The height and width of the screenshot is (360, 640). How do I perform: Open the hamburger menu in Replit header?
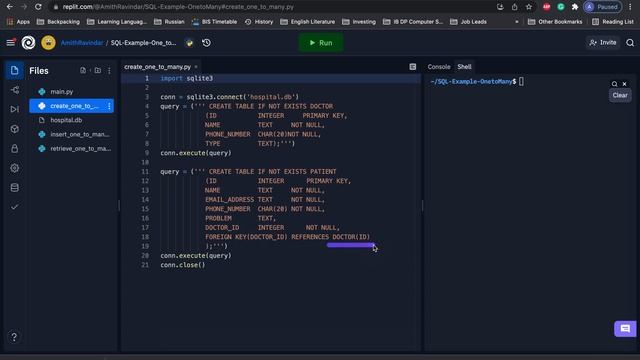tap(11, 42)
